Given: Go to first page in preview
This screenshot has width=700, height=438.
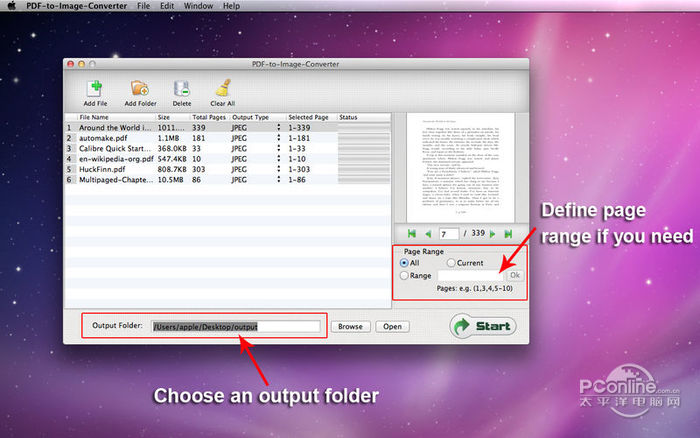Looking at the screenshot, I should [x=412, y=234].
